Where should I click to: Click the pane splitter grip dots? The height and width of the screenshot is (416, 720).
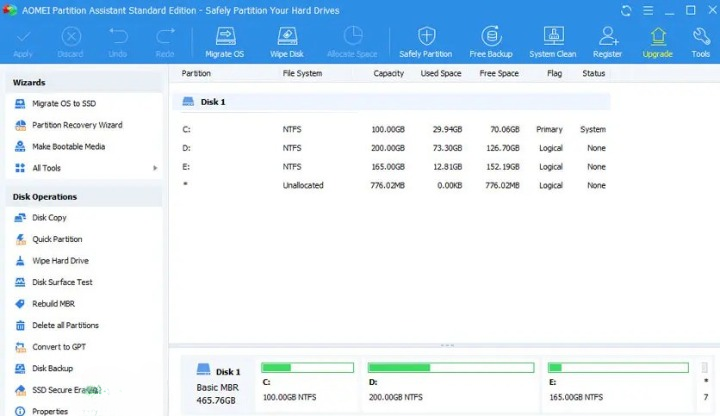tap(447, 345)
